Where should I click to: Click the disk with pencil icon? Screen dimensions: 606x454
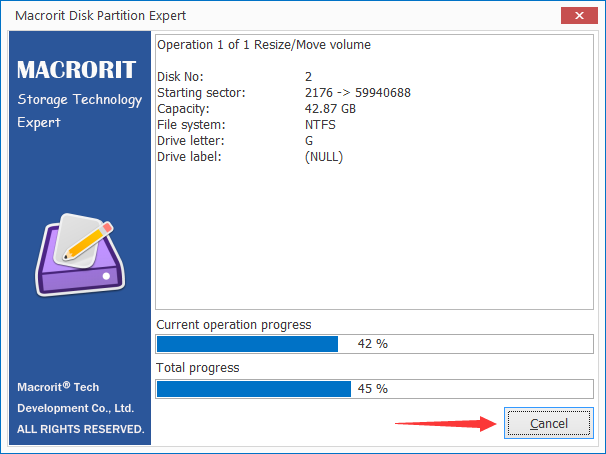pyautogui.click(x=80, y=255)
